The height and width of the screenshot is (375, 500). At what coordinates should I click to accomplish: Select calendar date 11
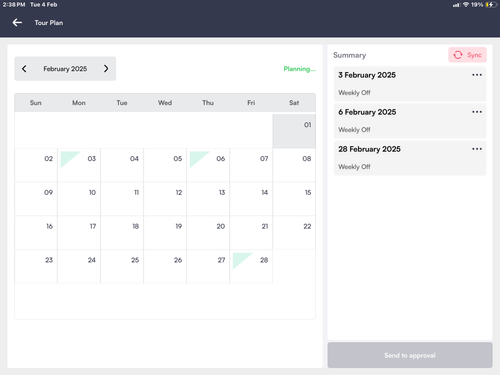[x=122, y=199]
